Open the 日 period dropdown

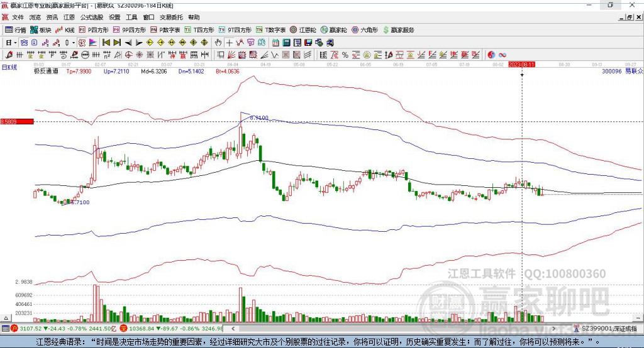pos(11,43)
